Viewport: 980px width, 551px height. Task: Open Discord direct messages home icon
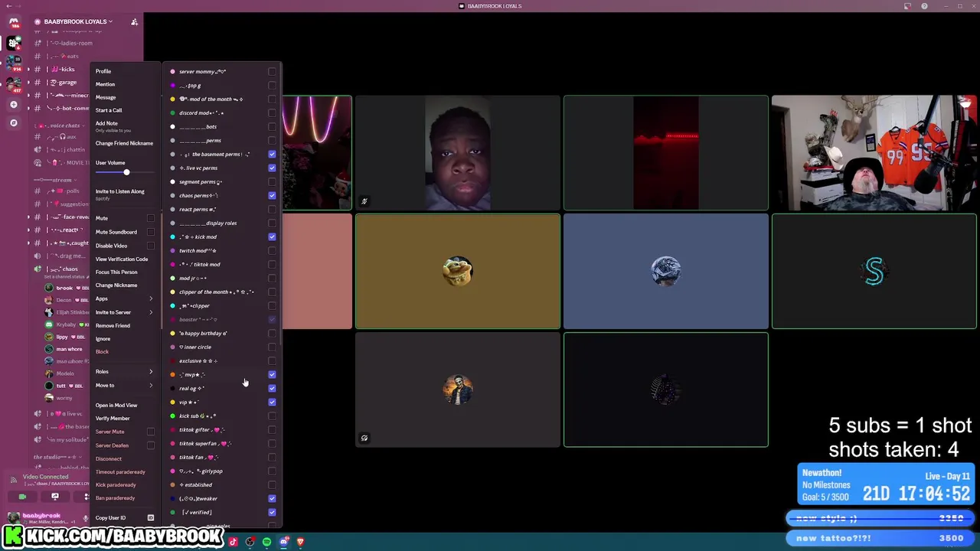point(14,21)
